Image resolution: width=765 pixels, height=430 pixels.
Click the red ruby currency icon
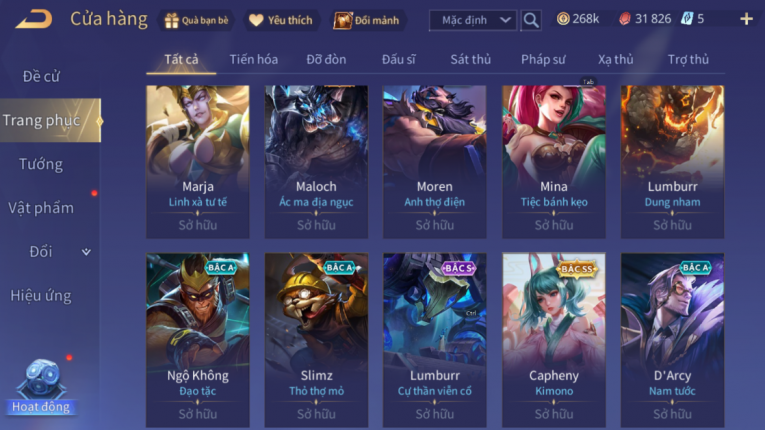624,19
